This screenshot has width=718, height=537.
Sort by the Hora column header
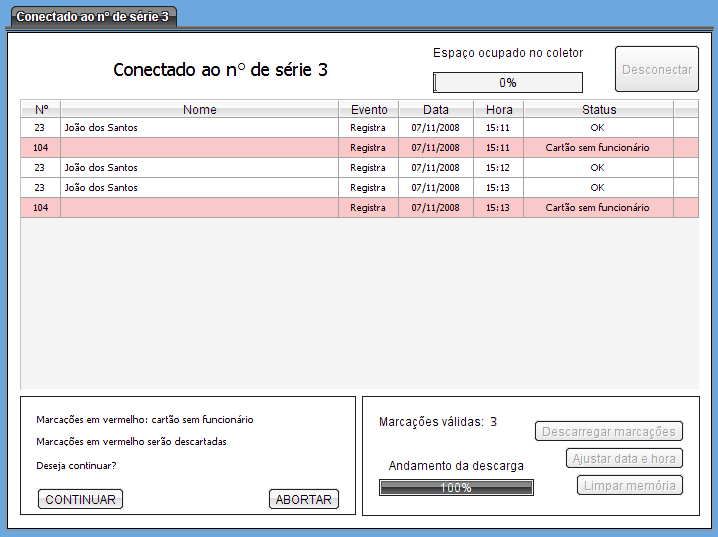[x=498, y=110]
